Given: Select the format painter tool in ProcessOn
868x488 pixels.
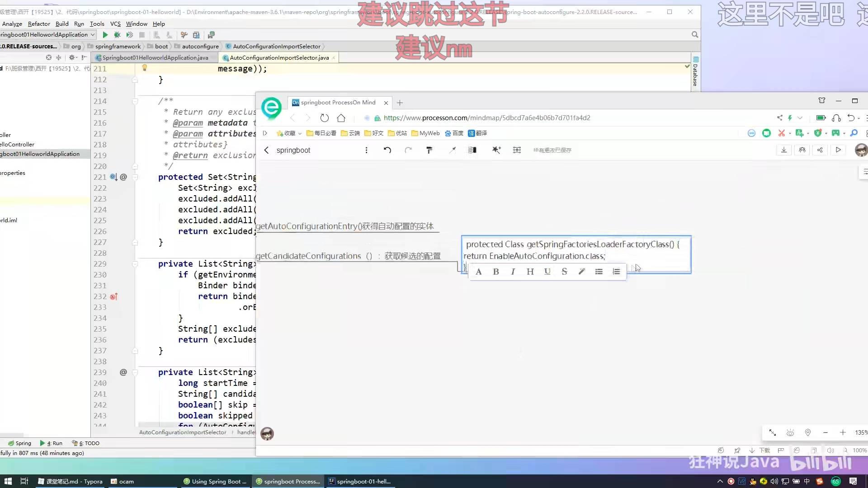Looking at the screenshot, I should 429,150.
